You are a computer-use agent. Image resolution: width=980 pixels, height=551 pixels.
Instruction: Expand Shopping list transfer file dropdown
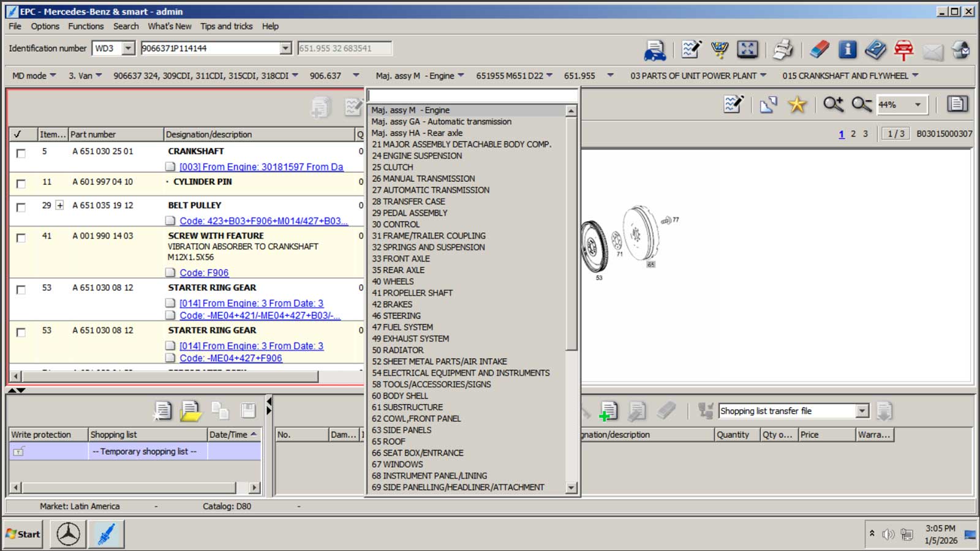[x=862, y=411]
